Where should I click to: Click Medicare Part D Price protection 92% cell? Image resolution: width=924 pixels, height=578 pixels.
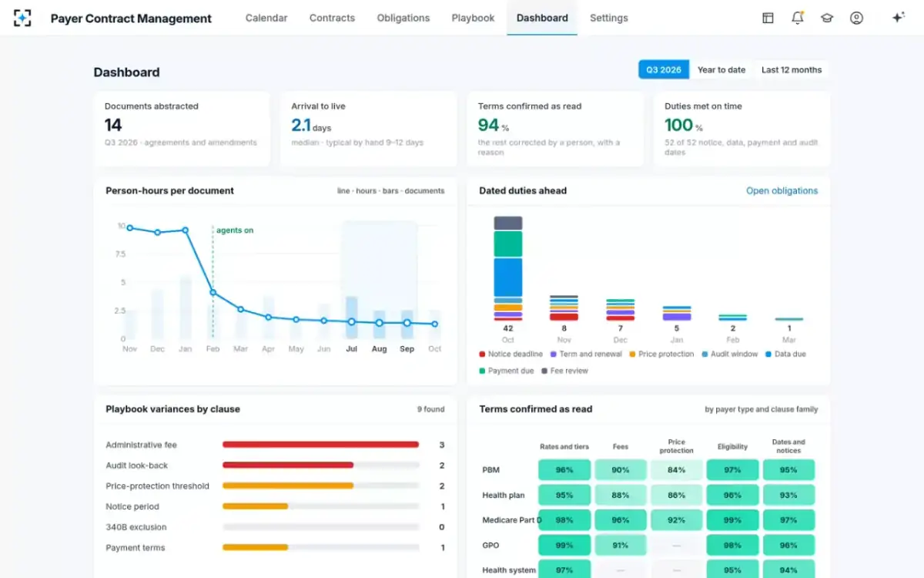pyautogui.click(x=677, y=520)
